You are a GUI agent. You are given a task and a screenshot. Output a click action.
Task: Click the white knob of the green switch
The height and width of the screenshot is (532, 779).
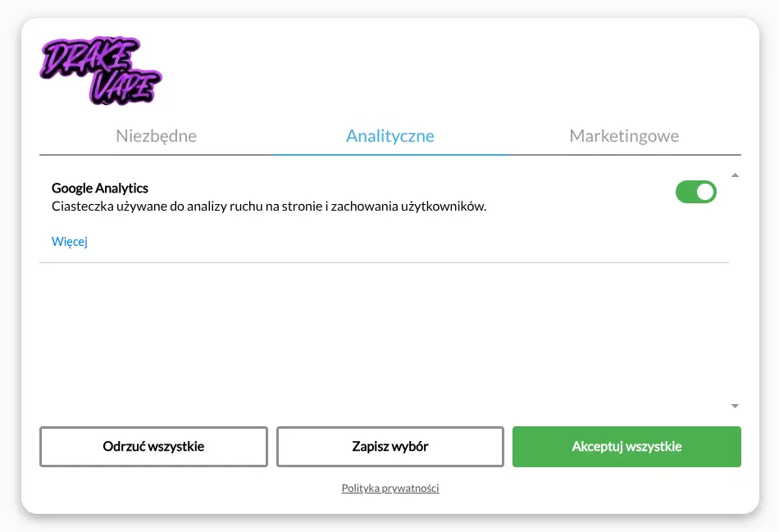pyautogui.click(x=704, y=192)
